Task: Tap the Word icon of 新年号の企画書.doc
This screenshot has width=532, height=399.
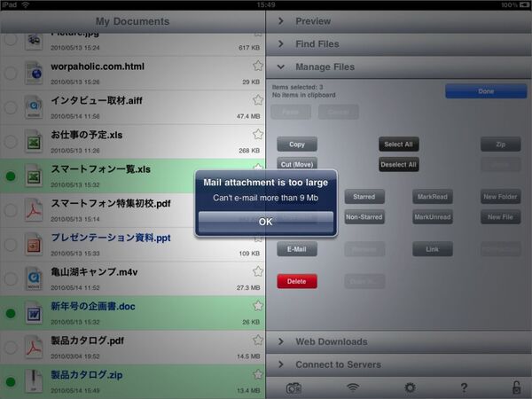Action: tap(34, 313)
